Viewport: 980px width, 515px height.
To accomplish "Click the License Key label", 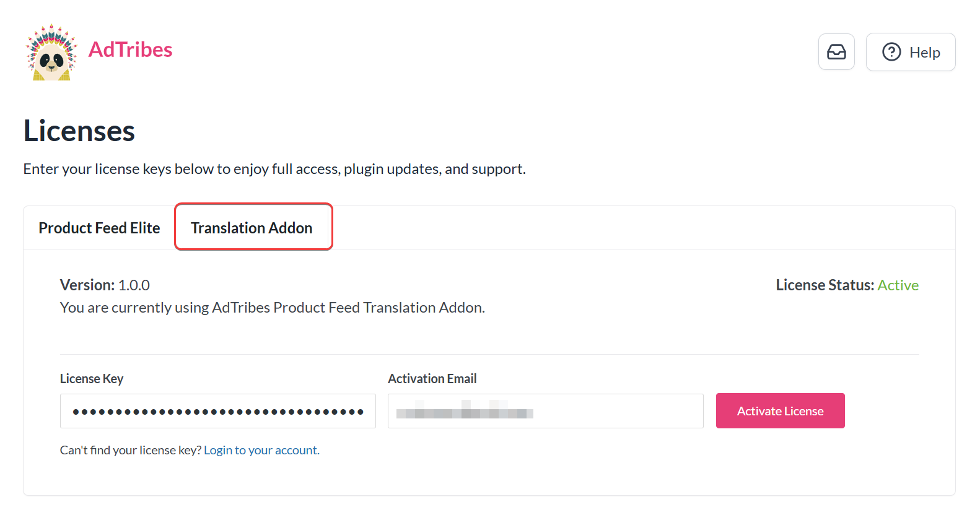I will (92, 379).
